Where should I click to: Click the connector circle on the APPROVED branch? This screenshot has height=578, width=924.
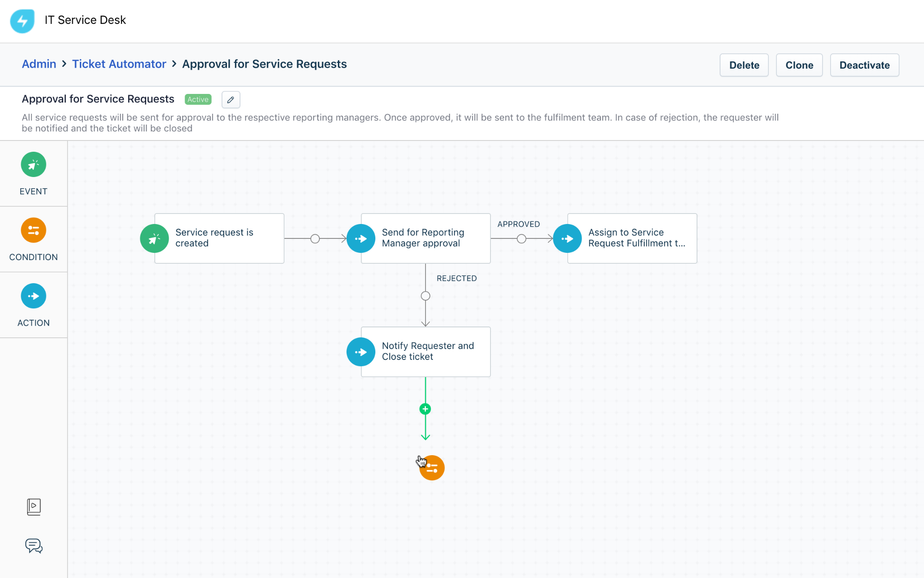pos(522,238)
